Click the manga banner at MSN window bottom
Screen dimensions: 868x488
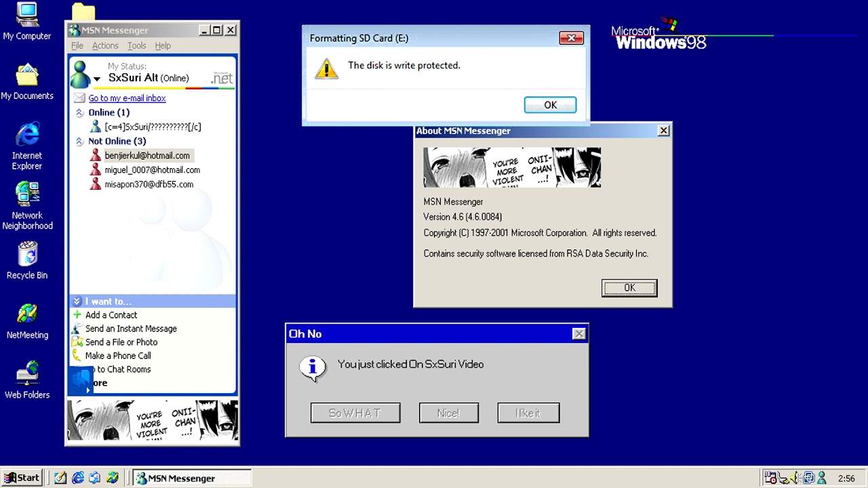pyautogui.click(x=153, y=421)
